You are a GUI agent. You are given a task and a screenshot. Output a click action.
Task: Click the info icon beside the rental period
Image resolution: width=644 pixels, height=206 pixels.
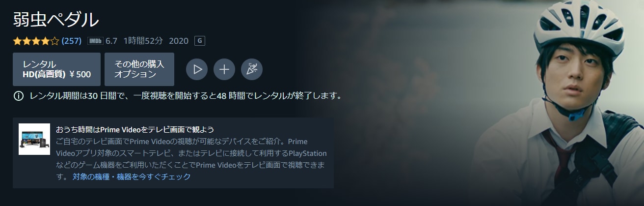click(x=19, y=95)
